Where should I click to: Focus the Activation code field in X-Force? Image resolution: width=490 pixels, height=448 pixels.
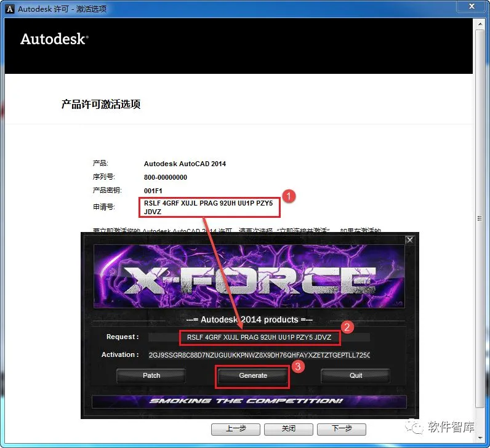click(259, 355)
